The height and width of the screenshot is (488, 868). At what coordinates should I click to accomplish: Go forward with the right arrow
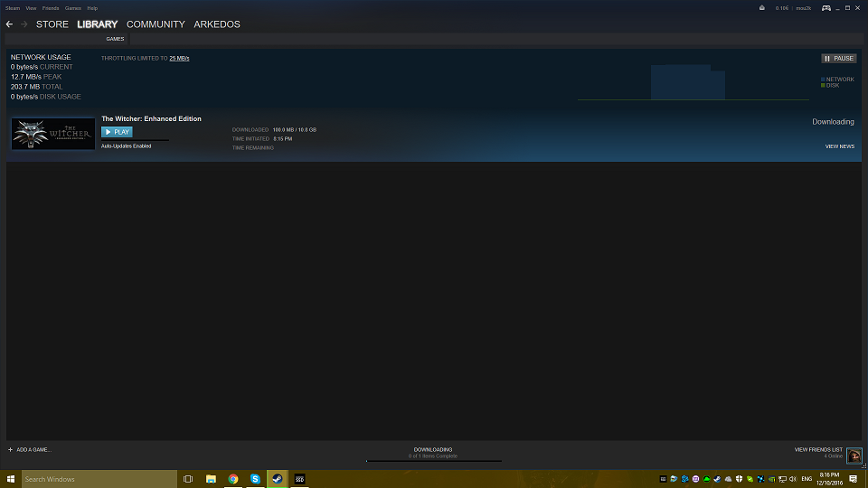pos(24,24)
